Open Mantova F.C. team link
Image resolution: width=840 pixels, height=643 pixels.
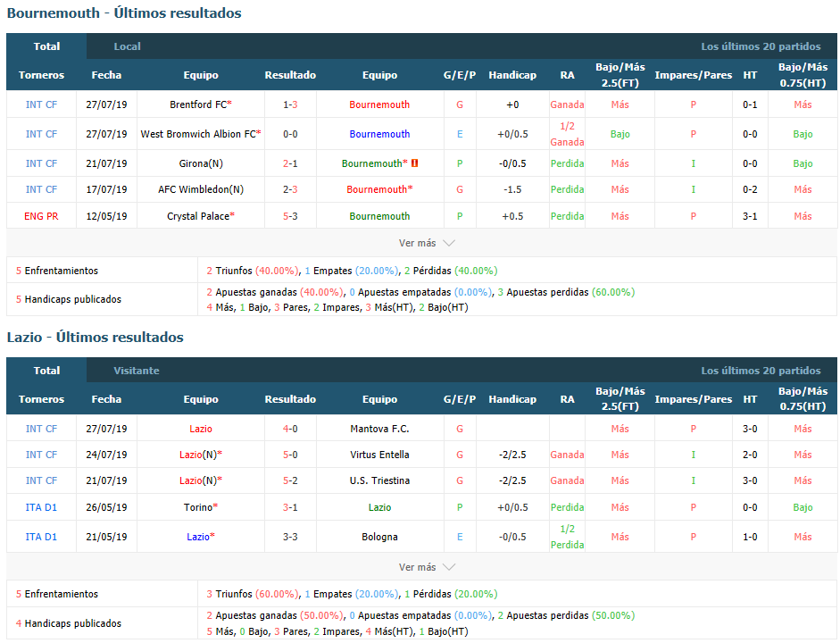tap(379, 429)
